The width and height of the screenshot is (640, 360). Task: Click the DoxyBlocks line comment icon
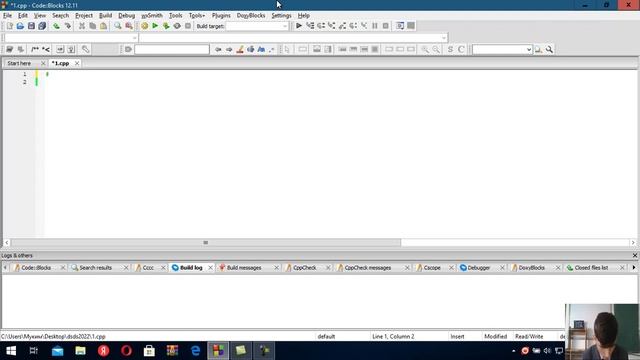click(x=46, y=49)
